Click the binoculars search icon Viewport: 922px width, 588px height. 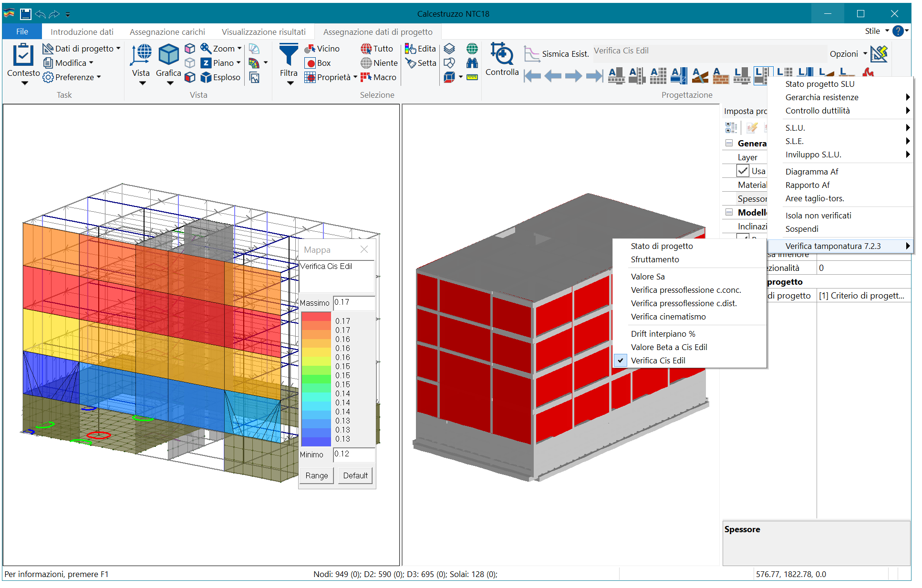(472, 63)
